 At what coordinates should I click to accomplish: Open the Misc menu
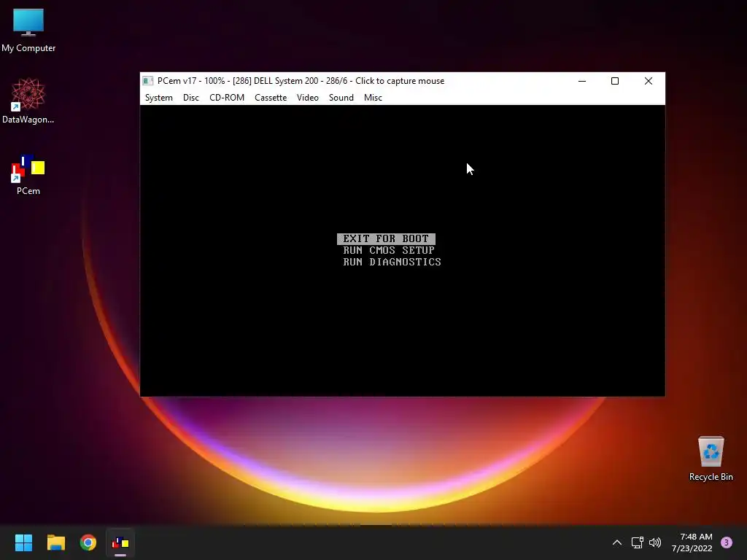click(x=373, y=98)
